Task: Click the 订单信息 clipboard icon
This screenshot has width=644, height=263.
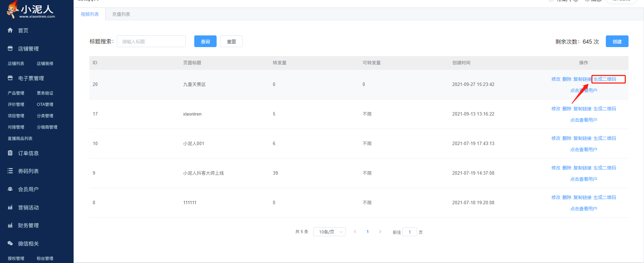Action: tap(10, 153)
